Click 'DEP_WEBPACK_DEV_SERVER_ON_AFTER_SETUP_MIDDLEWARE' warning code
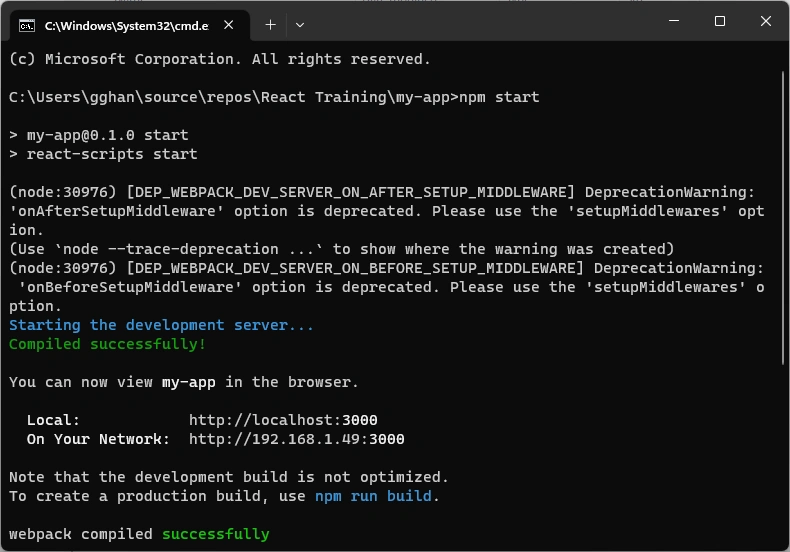Screen dimensions: 790x552 click(350, 192)
